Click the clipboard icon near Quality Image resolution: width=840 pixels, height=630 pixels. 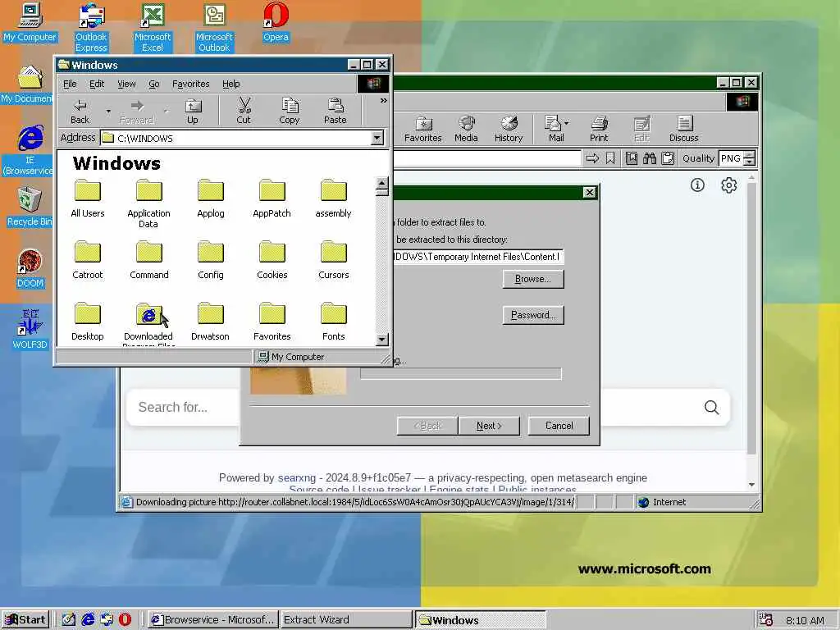[668, 158]
